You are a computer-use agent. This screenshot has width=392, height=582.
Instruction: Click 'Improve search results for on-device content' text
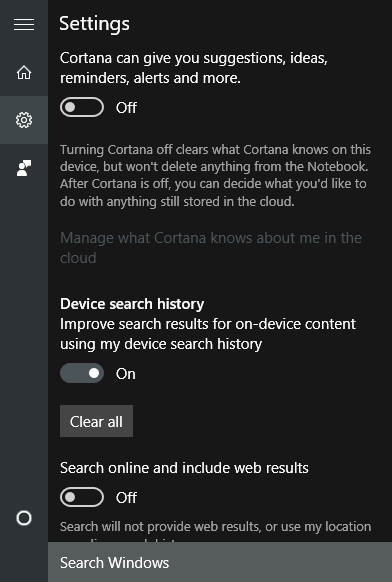click(x=208, y=334)
